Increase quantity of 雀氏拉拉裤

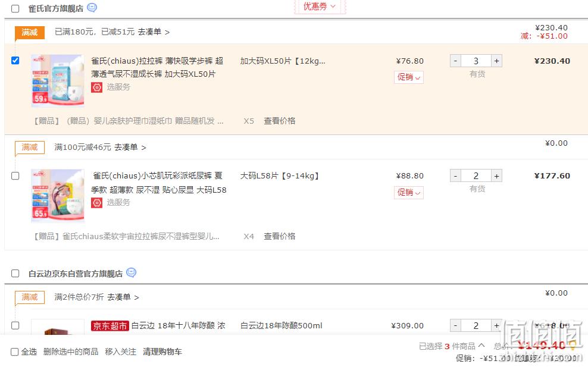point(496,61)
